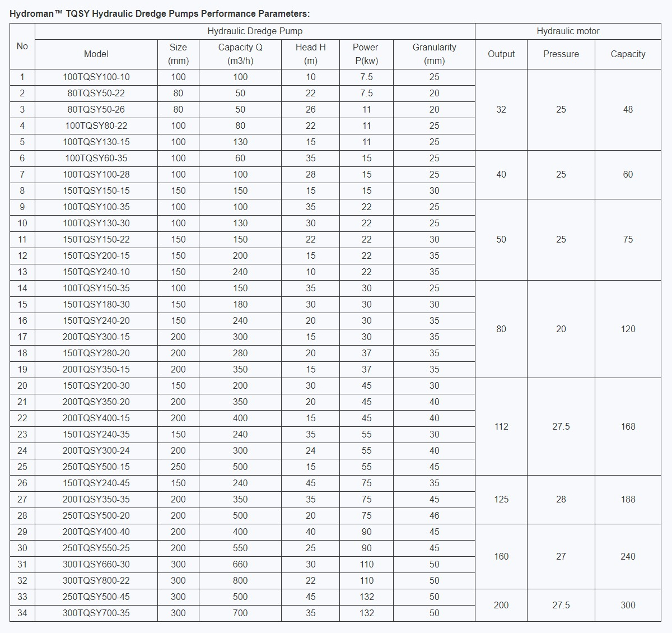Select model cell '150TQSY200-30'
Image resolution: width=672 pixels, height=633 pixels.
(x=96, y=386)
